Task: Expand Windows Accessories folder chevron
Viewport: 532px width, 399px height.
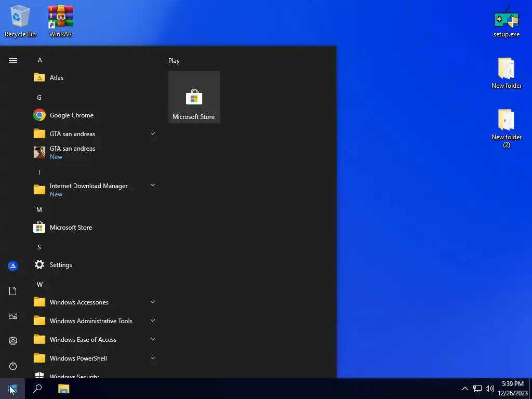Action: click(x=153, y=302)
